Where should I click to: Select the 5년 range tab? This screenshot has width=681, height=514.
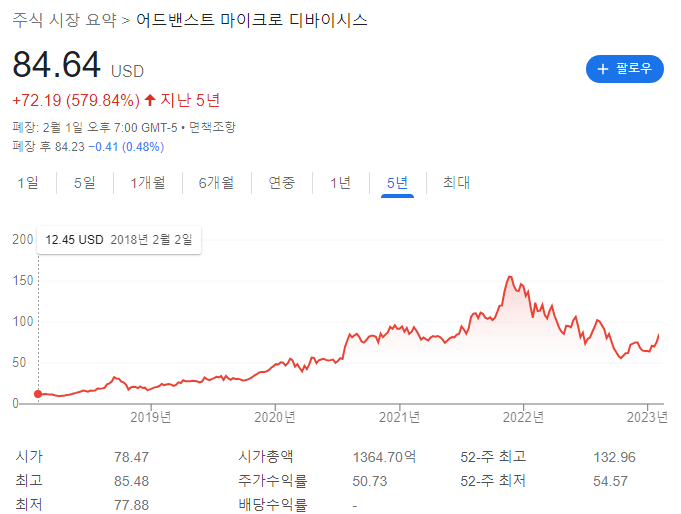[397, 183]
